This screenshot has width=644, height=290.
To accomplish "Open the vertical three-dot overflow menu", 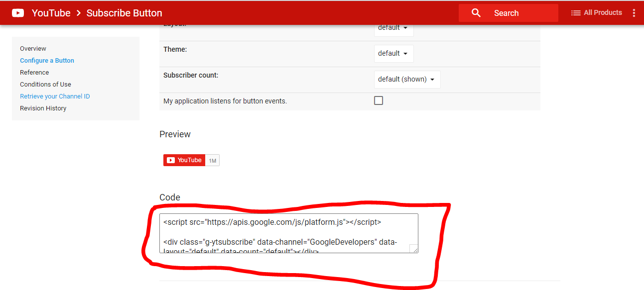I will (634, 13).
